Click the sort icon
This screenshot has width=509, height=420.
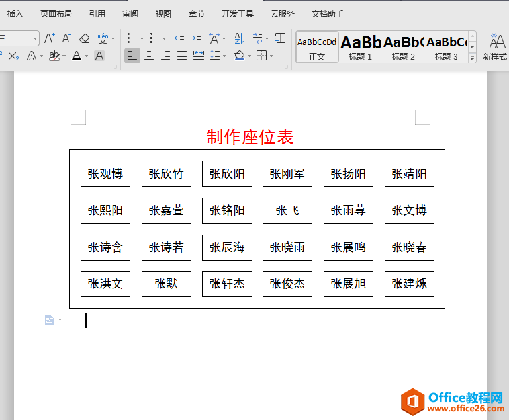pyautogui.click(x=239, y=38)
